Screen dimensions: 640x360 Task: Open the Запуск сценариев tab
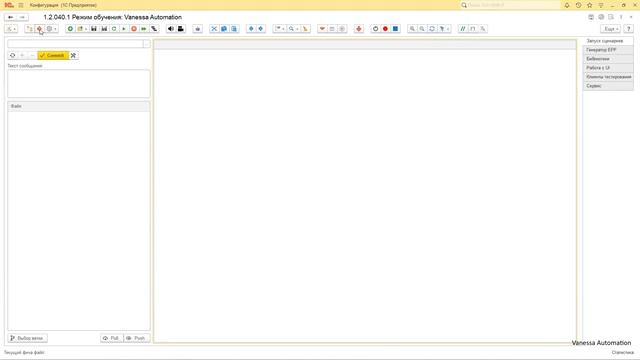tap(608, 41)
